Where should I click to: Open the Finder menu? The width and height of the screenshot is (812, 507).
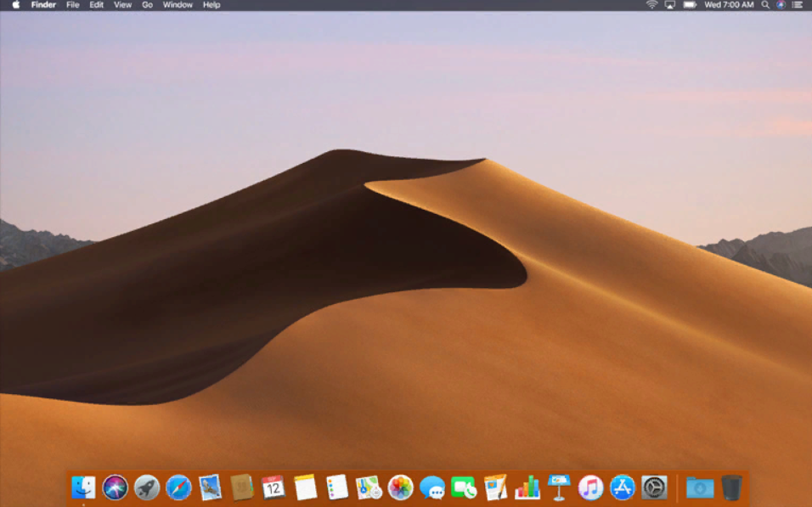tap(43, 4)
